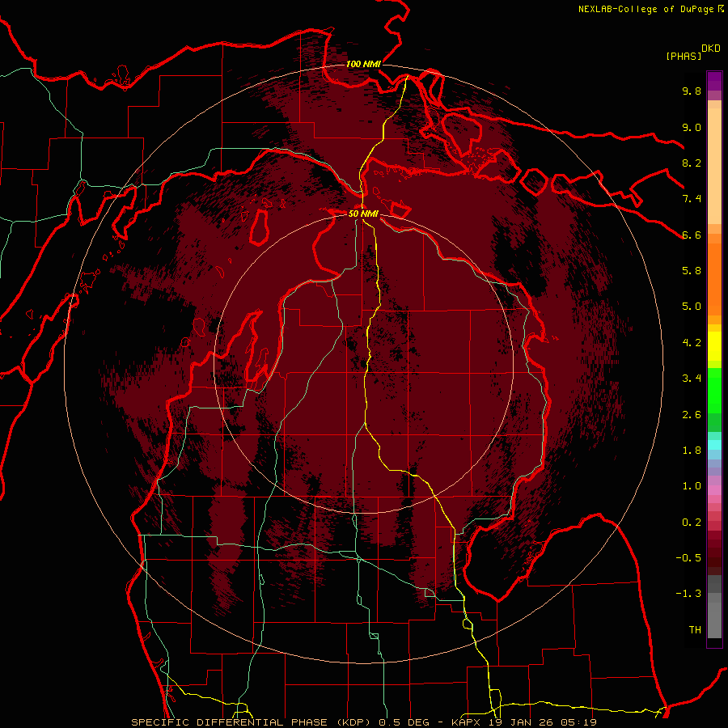Click the SPECIFIC DIFFERENTIAL PHASE (KDP) title text
Screen dimensions: 728x728
pos(251,722)
